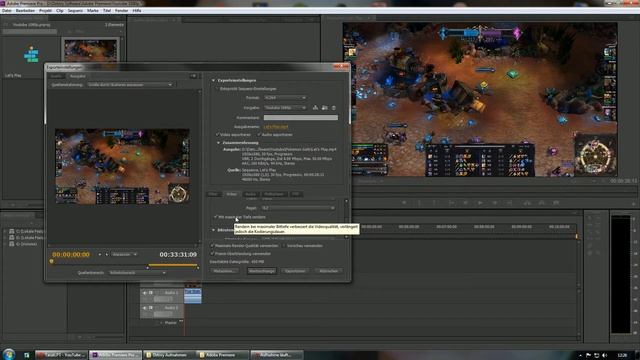Click the export preview playhead marker
Viewport: 640px width, 360px height.
[x=51, y=261]
